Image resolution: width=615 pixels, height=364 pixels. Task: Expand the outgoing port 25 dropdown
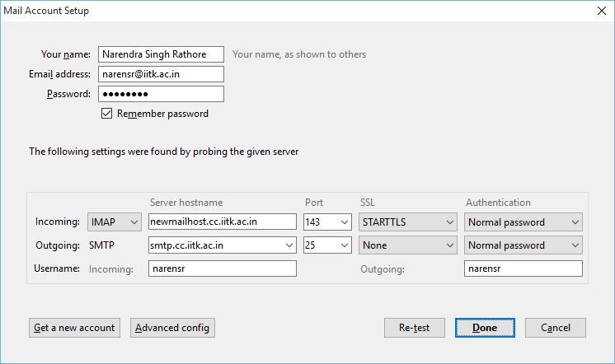point(327,245)
